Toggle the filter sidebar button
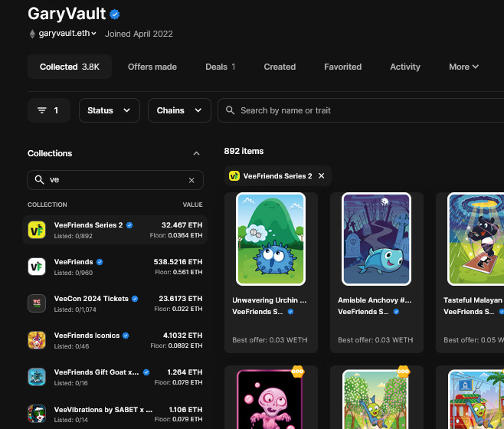Screen dimensions: 504x429 point(49,110)
